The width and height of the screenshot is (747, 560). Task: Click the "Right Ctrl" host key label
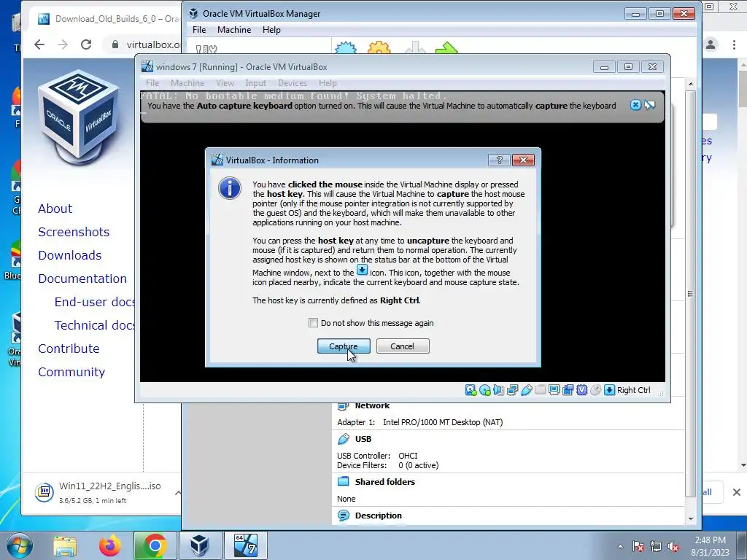click(634, 390)
